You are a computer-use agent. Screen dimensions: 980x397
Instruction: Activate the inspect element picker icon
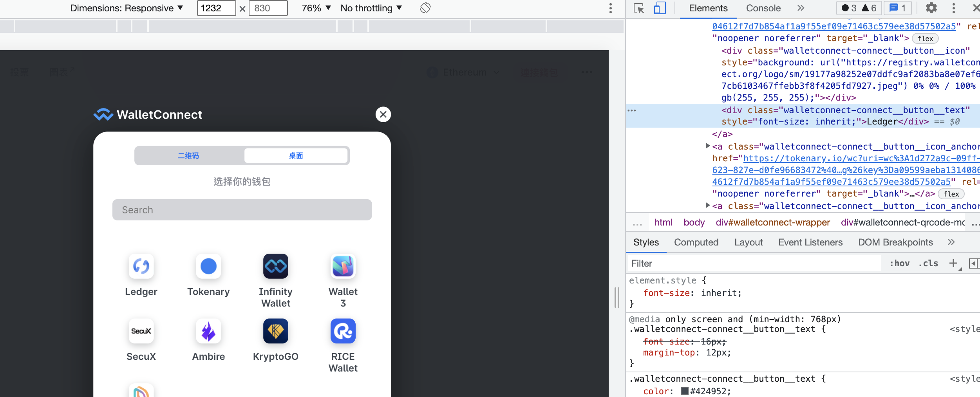tap(639, 8)
